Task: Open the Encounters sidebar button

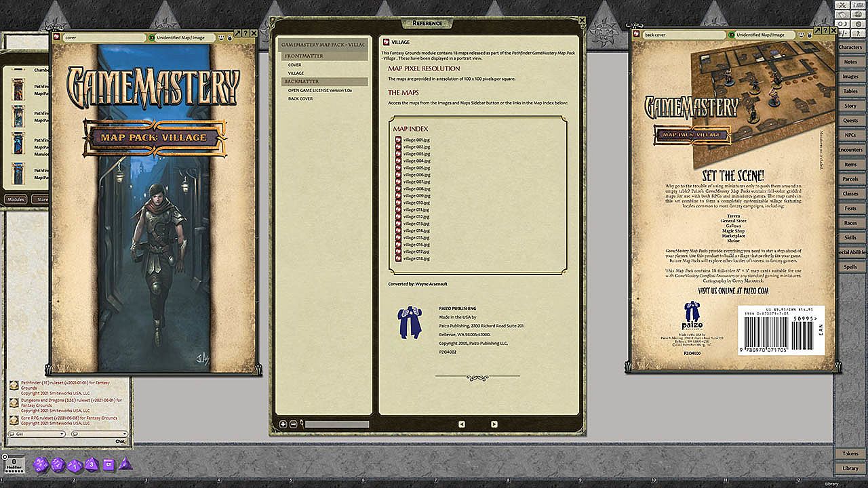Action: [850, 150]
